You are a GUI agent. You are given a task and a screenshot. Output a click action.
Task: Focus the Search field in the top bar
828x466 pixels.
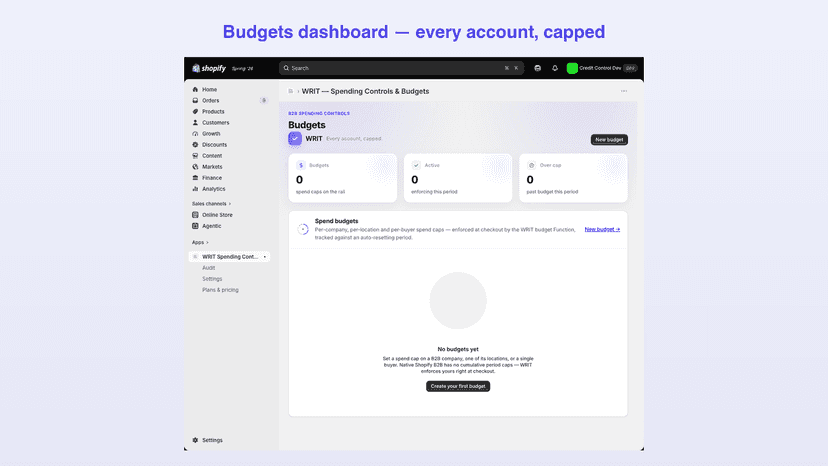(401, 68)
